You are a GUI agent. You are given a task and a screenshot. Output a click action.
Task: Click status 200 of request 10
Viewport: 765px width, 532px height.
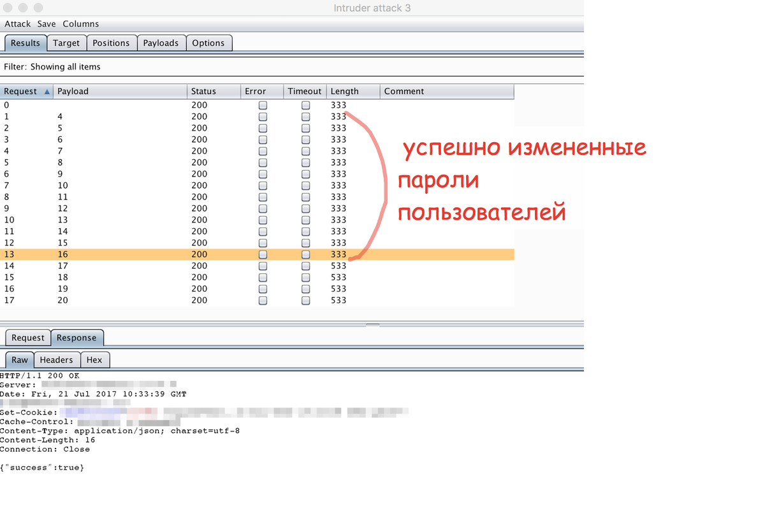(x=199, y=220)
